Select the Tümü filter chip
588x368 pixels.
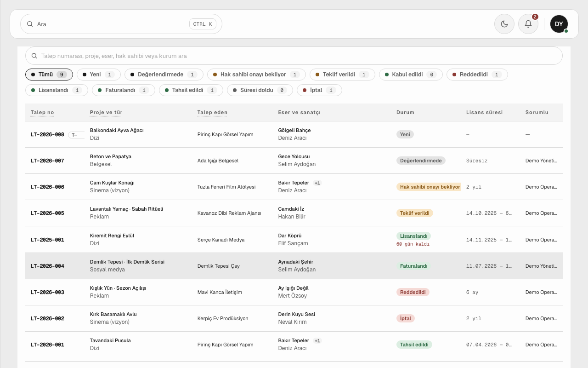tap(49, 75)
